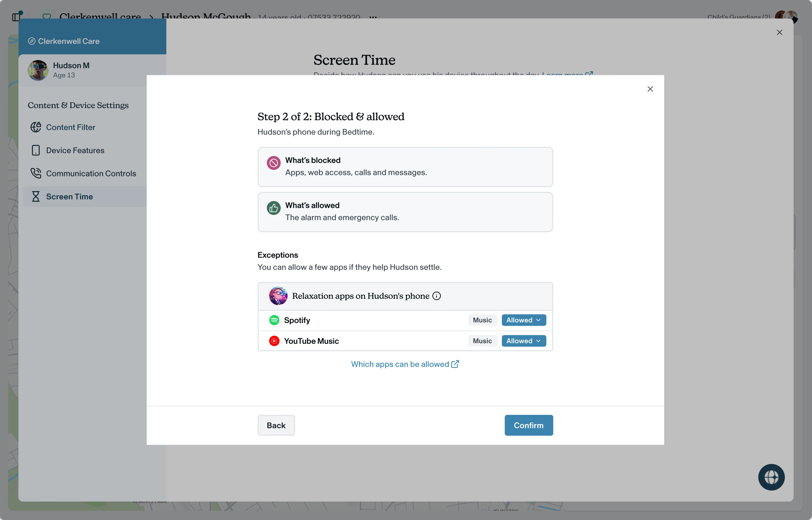This screenshot has width=812, height=520.
Task: Click the thumbs-up icon in What's allowed card
Action: (273, 208)
